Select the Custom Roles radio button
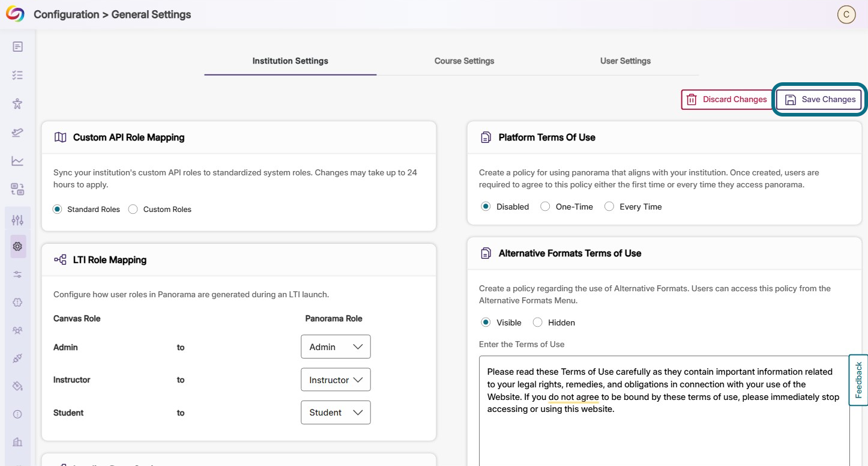 click(133, 210)
